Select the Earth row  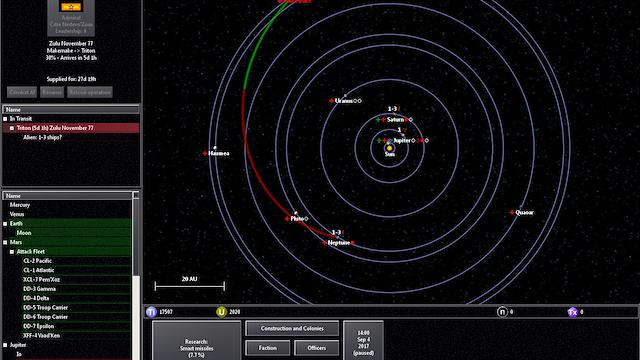click(67, 224)
